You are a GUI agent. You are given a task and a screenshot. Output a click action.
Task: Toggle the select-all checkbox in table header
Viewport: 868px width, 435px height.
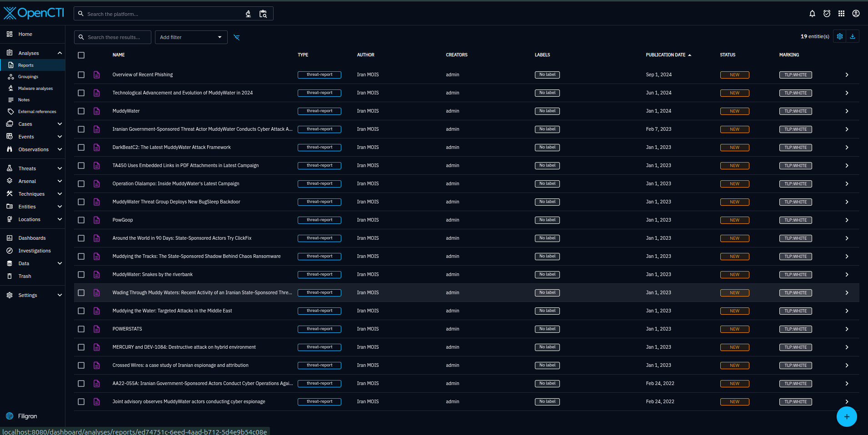point(81,55)
